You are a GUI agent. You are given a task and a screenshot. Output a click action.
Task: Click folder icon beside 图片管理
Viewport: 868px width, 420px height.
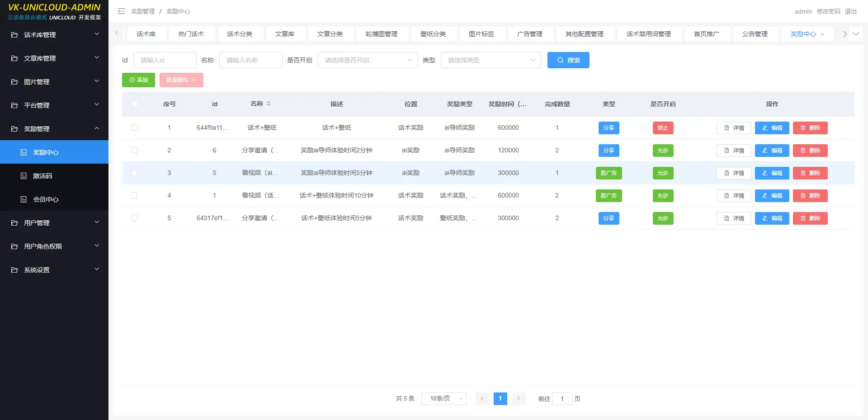coord(14,82)
